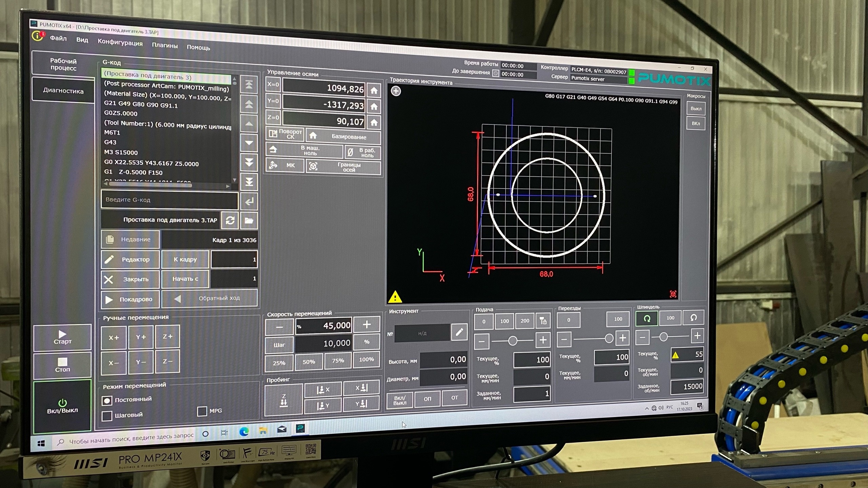Decrease the jog speed with minus
The height and width of the screenshot is (488, 868).
(279, 327)
